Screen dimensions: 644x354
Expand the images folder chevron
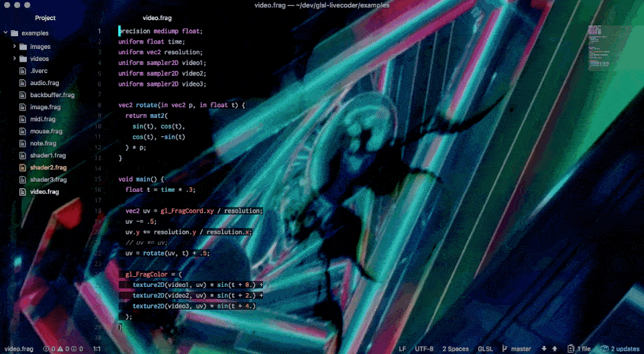15,46
